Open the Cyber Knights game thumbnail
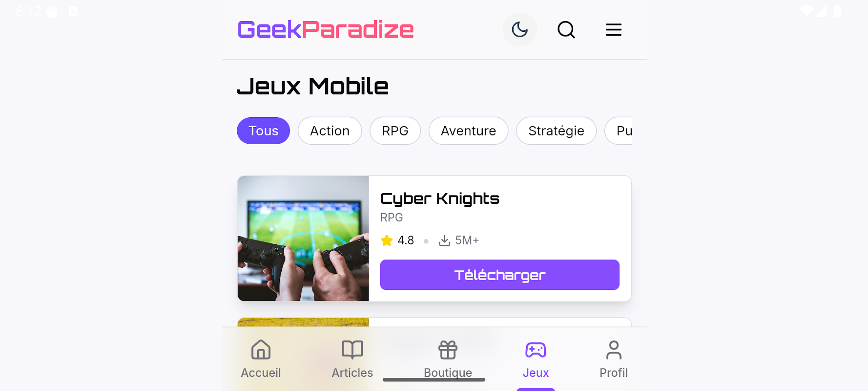The height and width of the screenshot is (391, 868). (x=303, y=239)
